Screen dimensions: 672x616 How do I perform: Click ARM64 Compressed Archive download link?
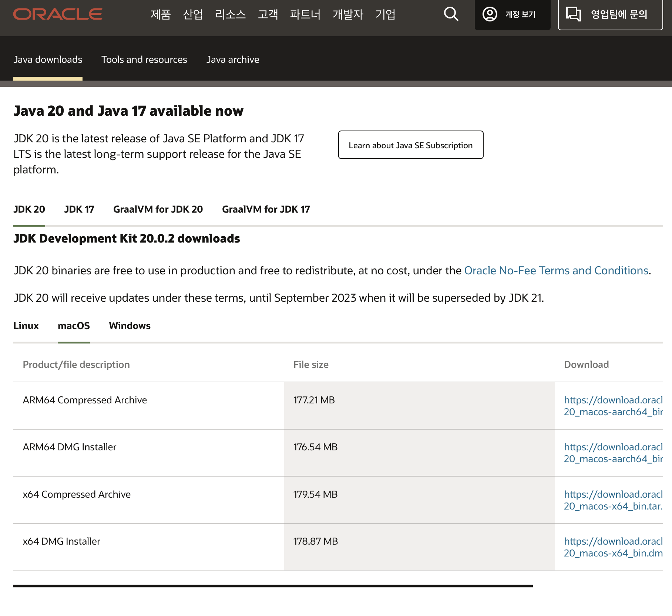(x=613, y=406)
